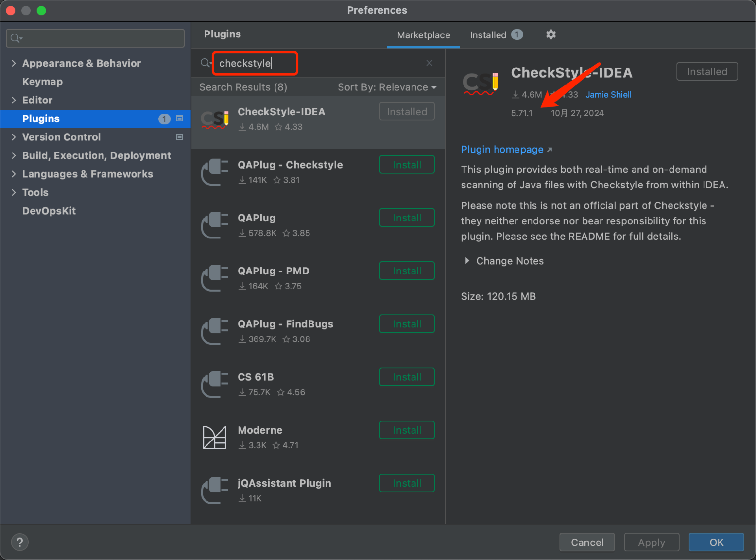
Task: Install the QAPlug - Checkstyle plugin
Action: 407,164
